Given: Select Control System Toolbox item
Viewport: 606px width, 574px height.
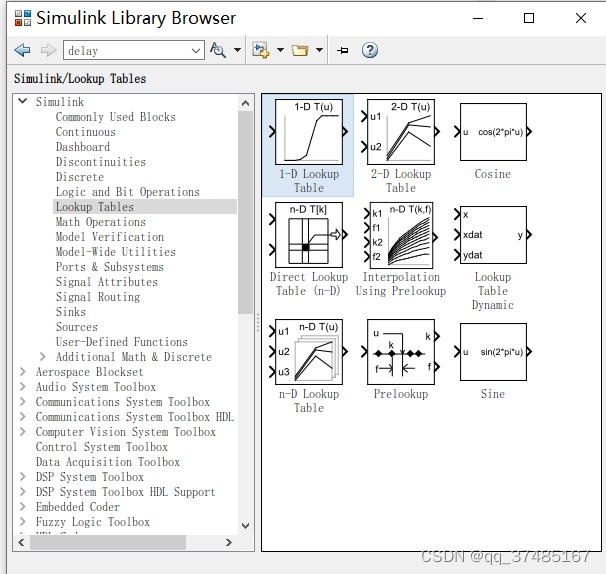Looking at the screenshot, I should tap(102, 447).
